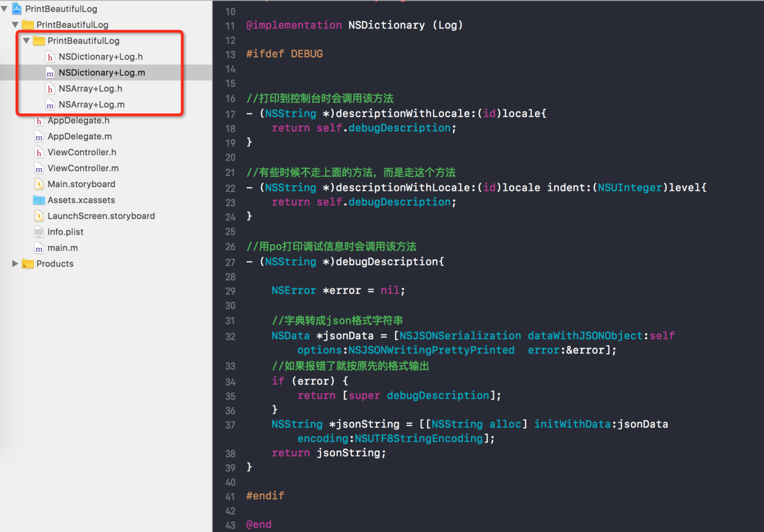
Task: Click the AppDelegate.h file icon
Action: (39, 121)
